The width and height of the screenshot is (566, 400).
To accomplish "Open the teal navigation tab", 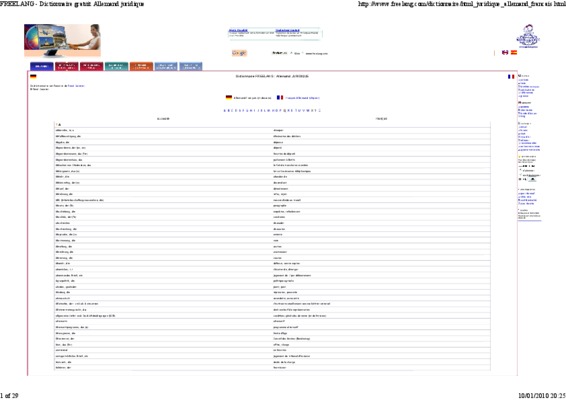I will [116, 66].
